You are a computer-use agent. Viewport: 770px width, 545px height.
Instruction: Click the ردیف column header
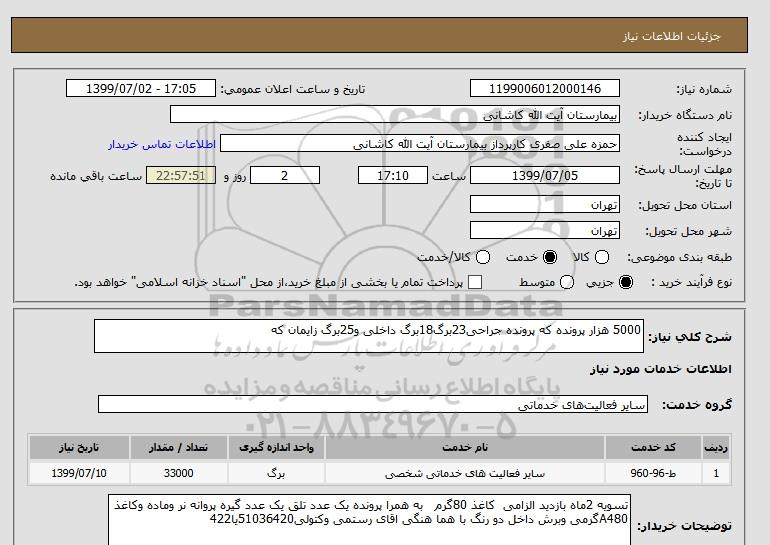[x=716, y=447]
